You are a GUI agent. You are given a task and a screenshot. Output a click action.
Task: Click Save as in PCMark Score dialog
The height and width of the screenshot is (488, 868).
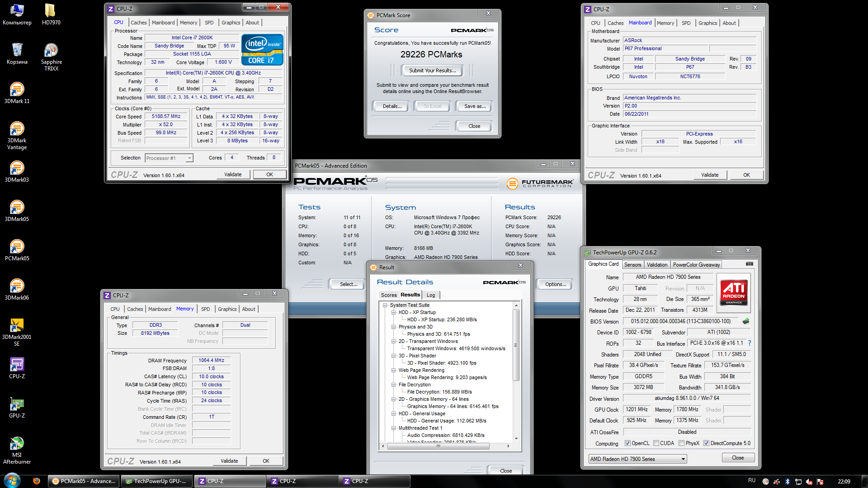[475, 106]
